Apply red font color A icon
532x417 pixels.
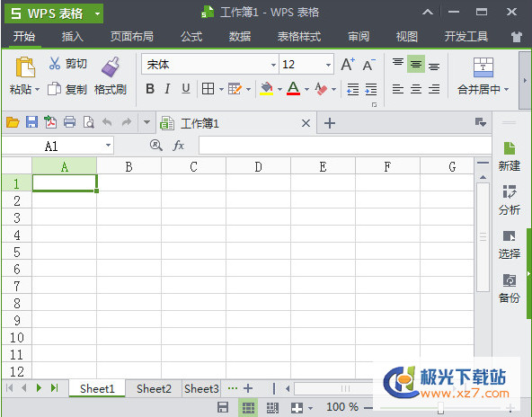pos(294,89)
